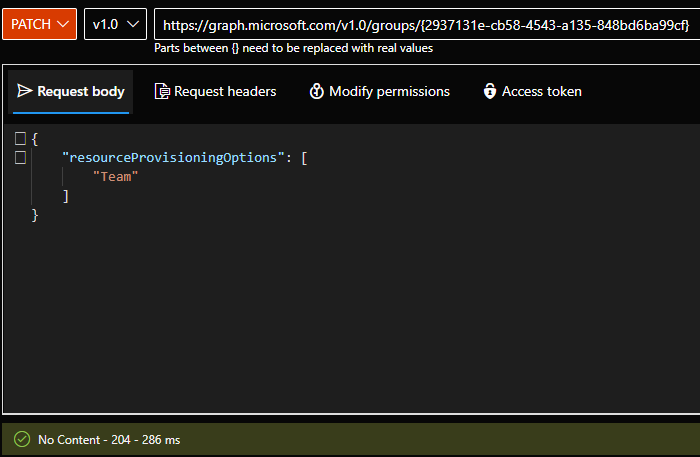Screen dimensions: 700x457
Task: Click the closing curly brace line
Action: (x=35, y=216)
